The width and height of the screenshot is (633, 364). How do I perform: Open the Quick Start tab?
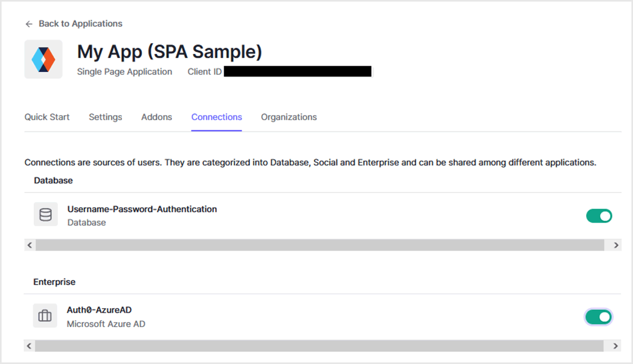coord(47,117)
